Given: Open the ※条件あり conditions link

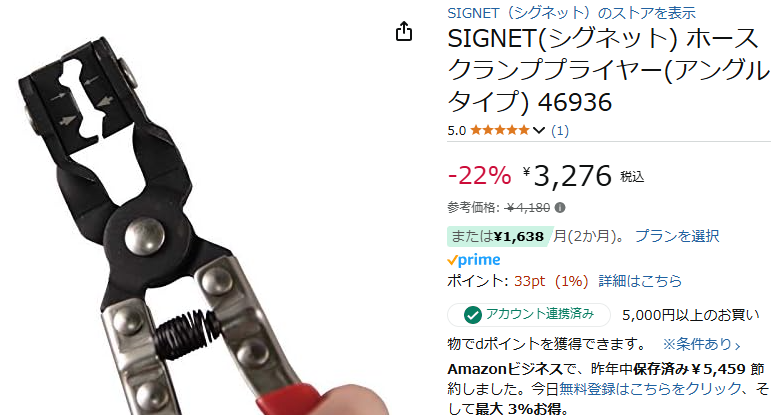Looking at the screenshot, I should click(x=701, y=344).
